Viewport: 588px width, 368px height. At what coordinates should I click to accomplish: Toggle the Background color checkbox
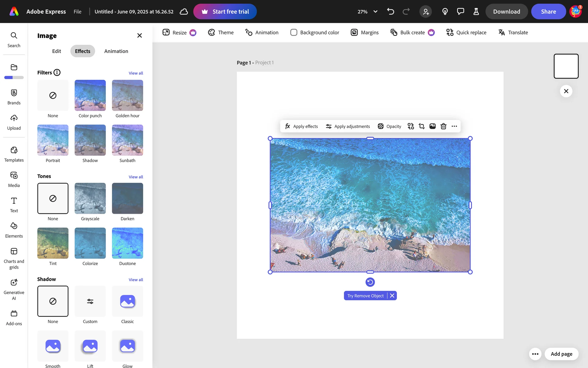[x=294, y=33]
